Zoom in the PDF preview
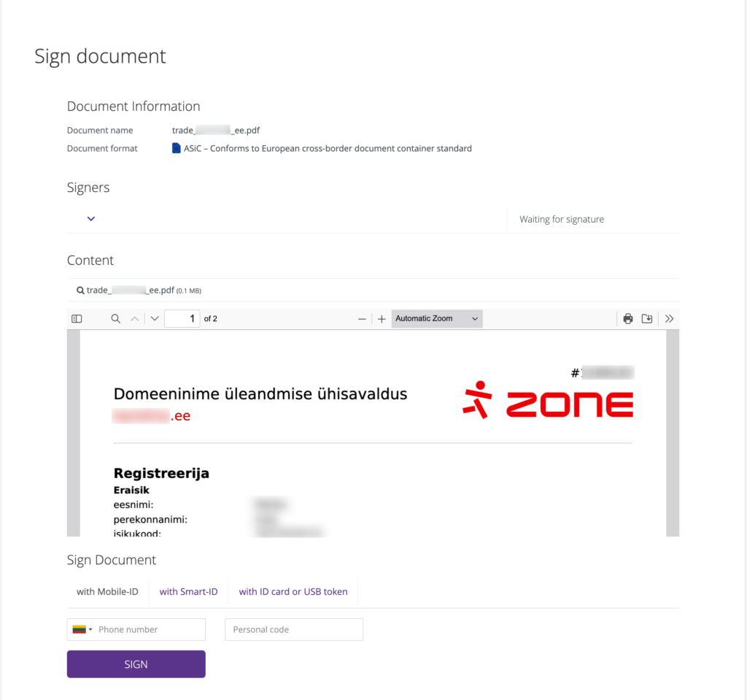The width and height of the screenshot is (747, 700). [382, 319]
